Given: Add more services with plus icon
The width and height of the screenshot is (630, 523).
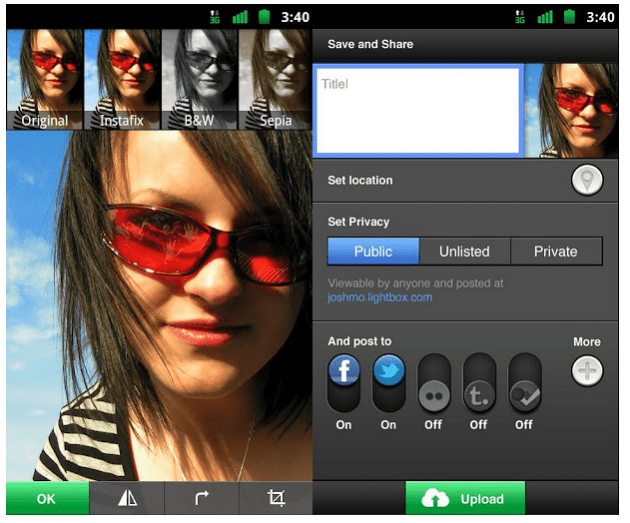Looking at the screenshot, I should pyautogui.click(x=587, y=370).
